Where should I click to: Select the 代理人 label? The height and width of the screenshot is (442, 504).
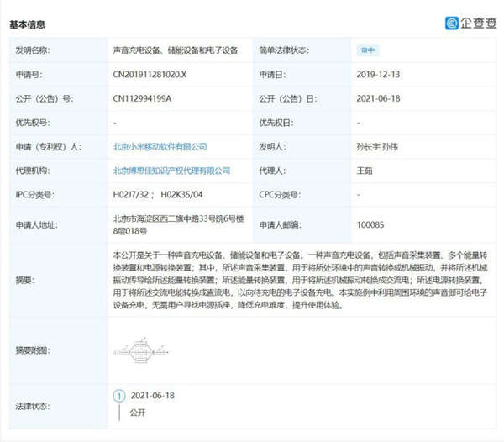point(272,171)
